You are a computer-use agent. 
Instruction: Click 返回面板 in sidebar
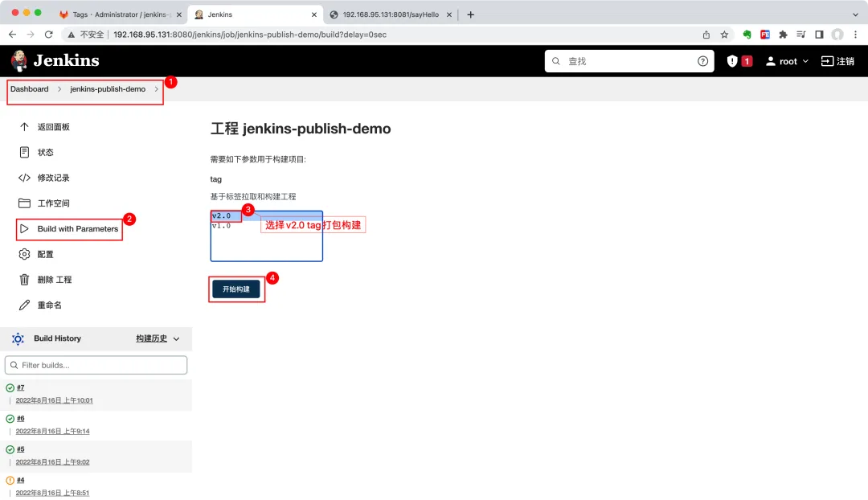pos(54,127)
